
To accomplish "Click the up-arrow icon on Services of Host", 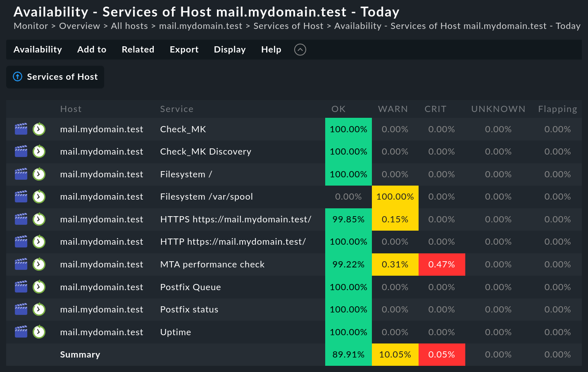I will pos(17,77).
